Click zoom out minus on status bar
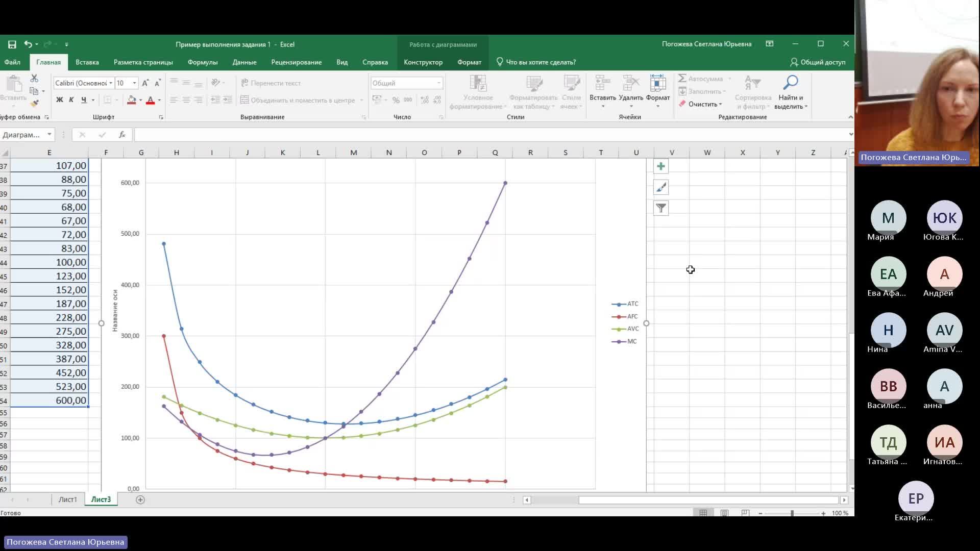 [761, 513]
